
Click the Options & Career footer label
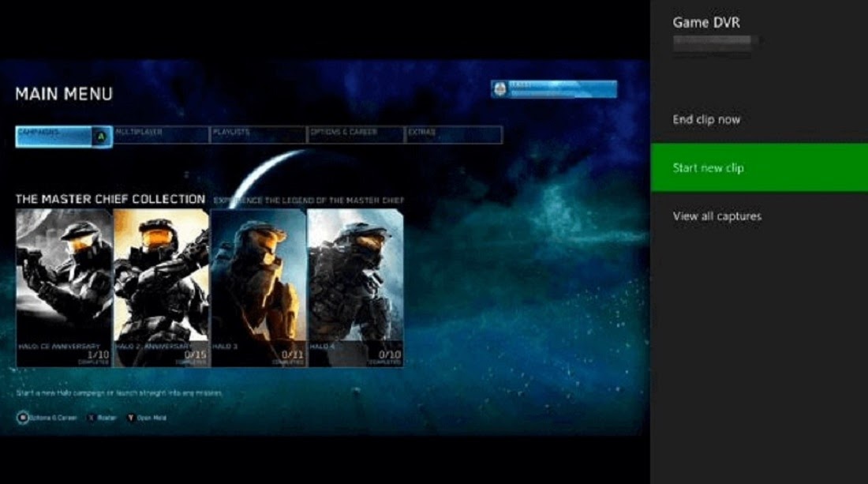point(53,418)
